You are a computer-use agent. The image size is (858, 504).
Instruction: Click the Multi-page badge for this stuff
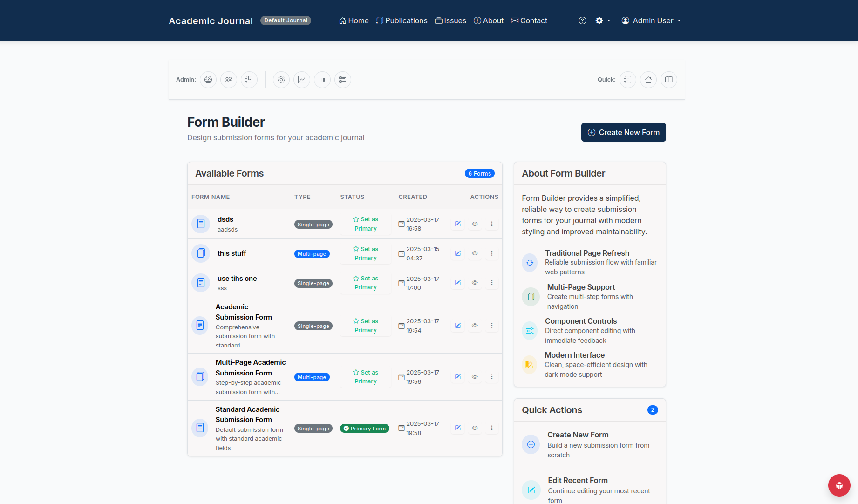[x=312, y=254]
